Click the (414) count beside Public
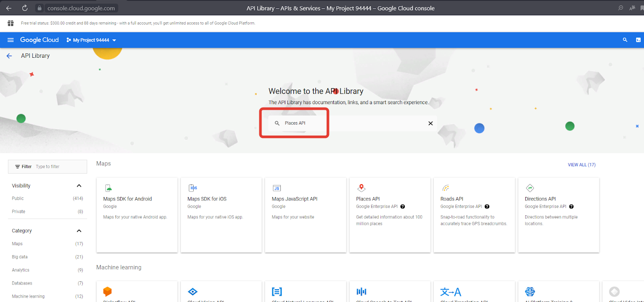The image size is (644, 302). (78, 199)
